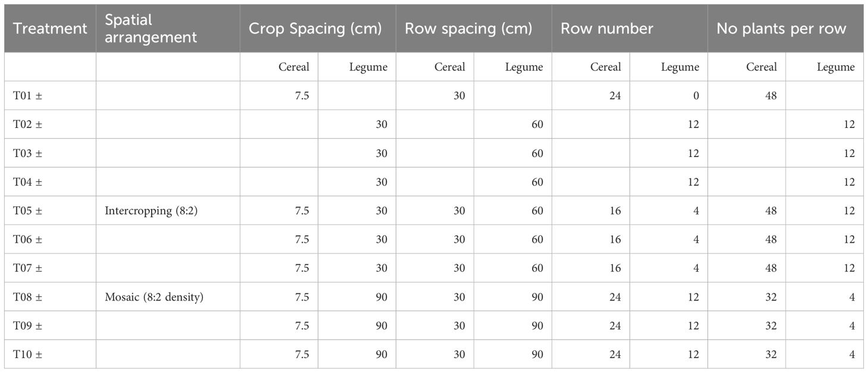
Task: Select the T08 ± treatment cell
Action: (x=27, y=297)
